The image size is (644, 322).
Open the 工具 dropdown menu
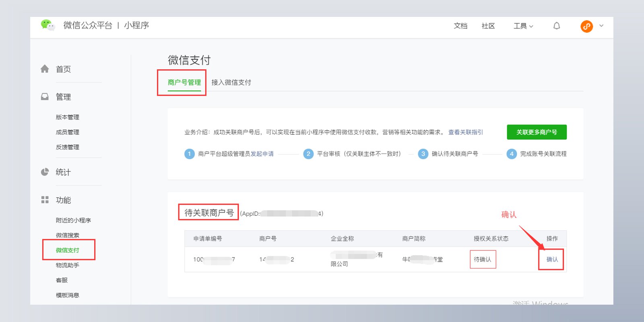click(x=523, y=26)
